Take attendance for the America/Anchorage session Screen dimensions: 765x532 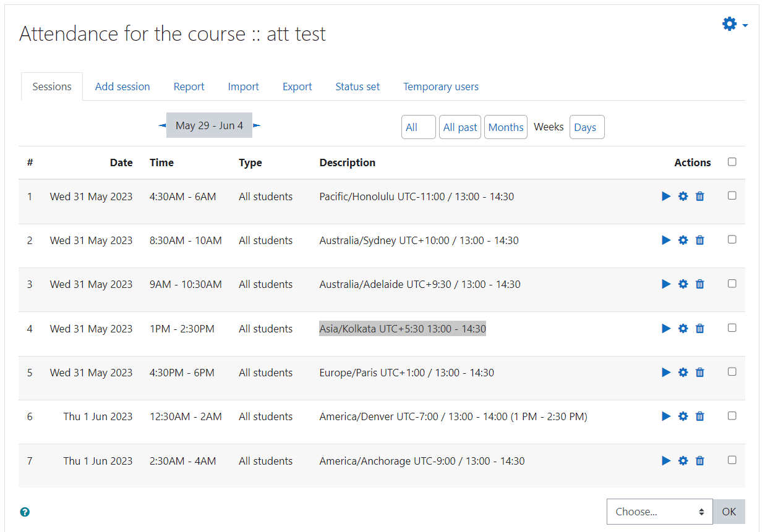click(x=665, y=460)
